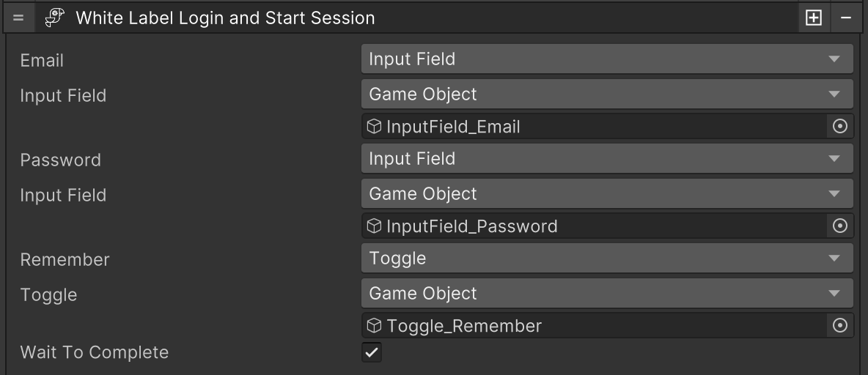The width and height of the screenshot is (868, 375).
Task: Open Game Object dropdown under Remember
Action: pos(606,294)
